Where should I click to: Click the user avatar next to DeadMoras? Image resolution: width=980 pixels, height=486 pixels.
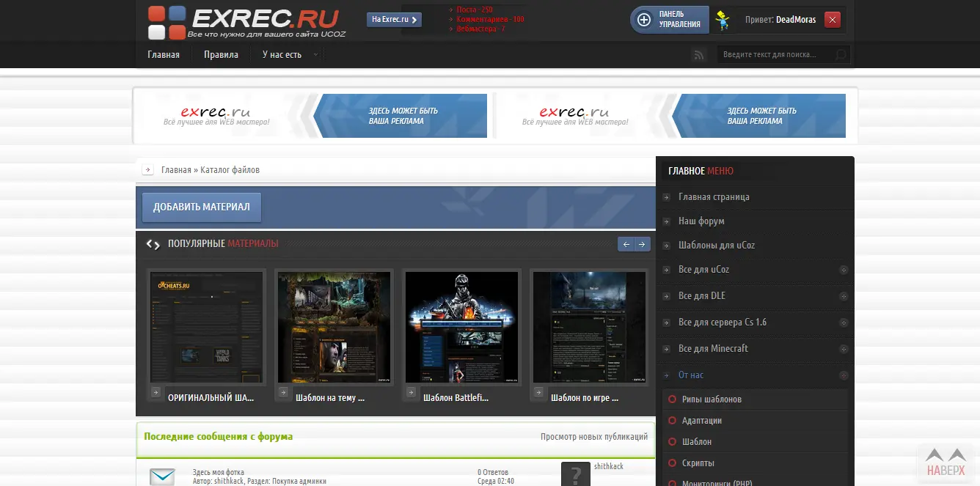point(723,20)
